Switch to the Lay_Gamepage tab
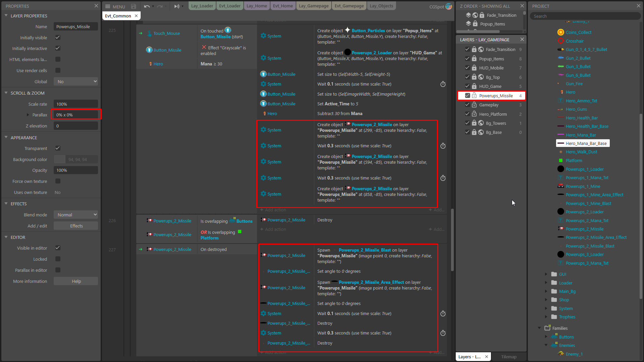The image size is (644, 362). (x=313, y=6)
